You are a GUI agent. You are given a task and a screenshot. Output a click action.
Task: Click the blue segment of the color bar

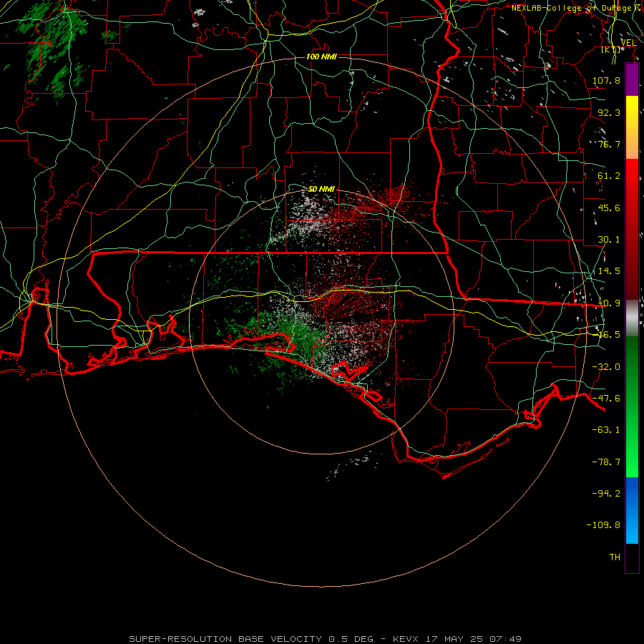click(x=632, y=510)
